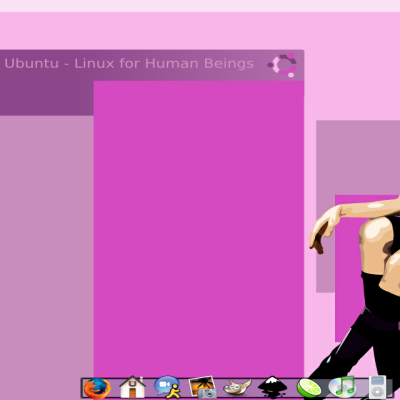
Task: Select the large magenta center rectangle
Action: pos(199,230)
